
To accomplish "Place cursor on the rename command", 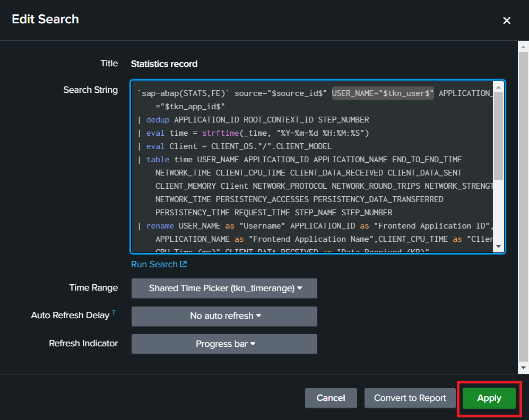I will (x=160, y=226).
